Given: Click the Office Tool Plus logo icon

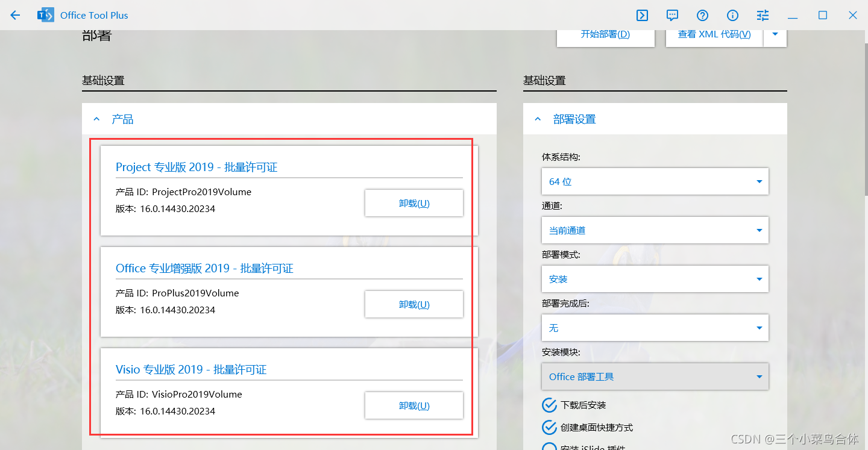Looking at the screenshot, I should click(x=45, y=15).
